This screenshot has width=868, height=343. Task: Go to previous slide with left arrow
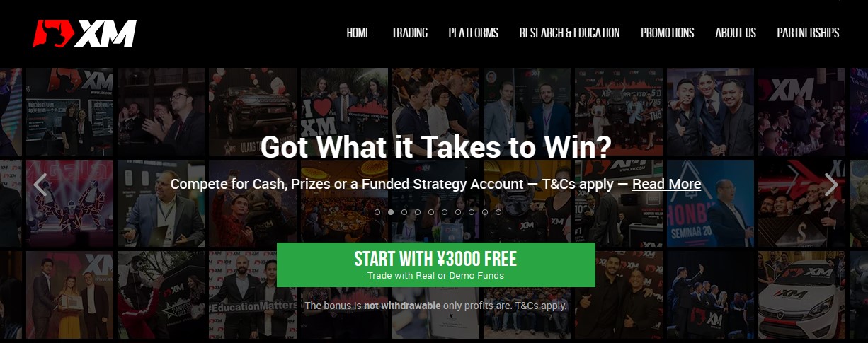pyautogui.click(x=40, y=185)
